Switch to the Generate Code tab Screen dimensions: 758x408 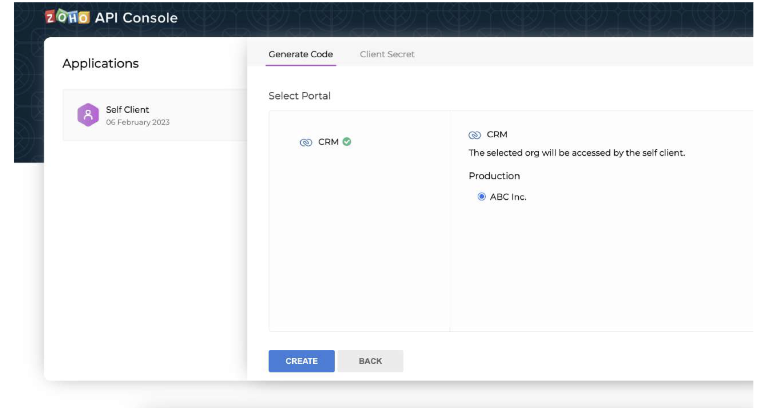click(x=301, y=54)
